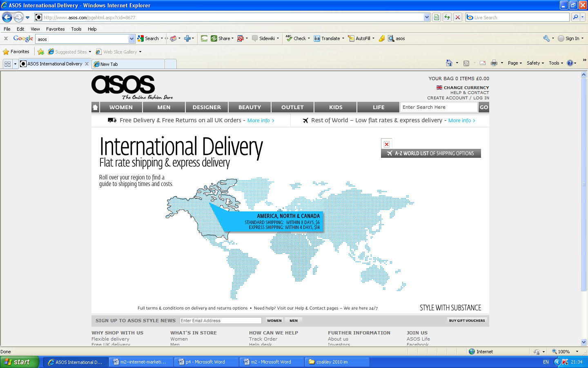This screenshot has width=588, height=368.
Task: Click the Stop loading red X icon
Action: 458,17
